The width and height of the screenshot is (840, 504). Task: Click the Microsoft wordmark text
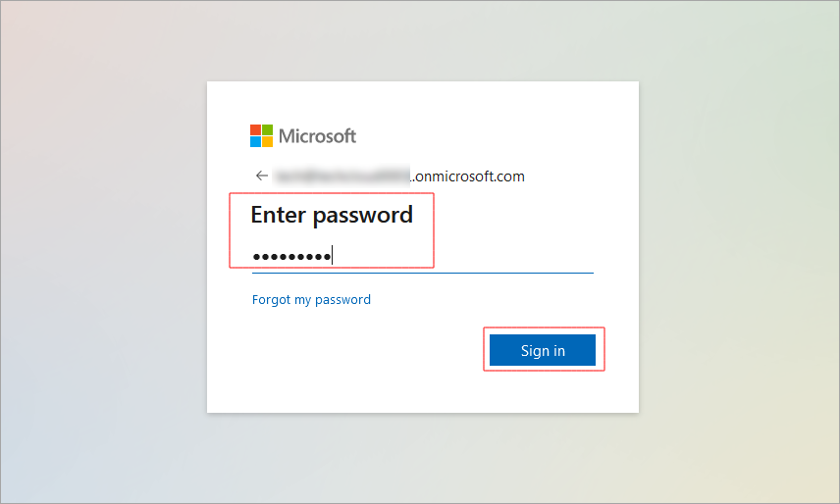pos(317,136)
